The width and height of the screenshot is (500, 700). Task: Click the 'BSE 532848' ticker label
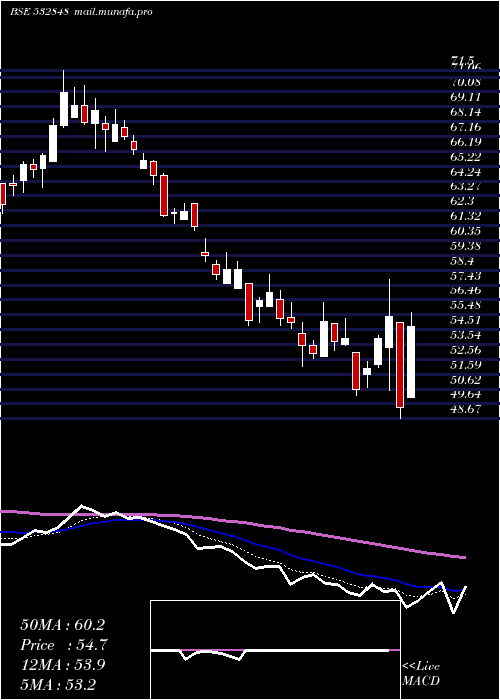click(40, 12)
